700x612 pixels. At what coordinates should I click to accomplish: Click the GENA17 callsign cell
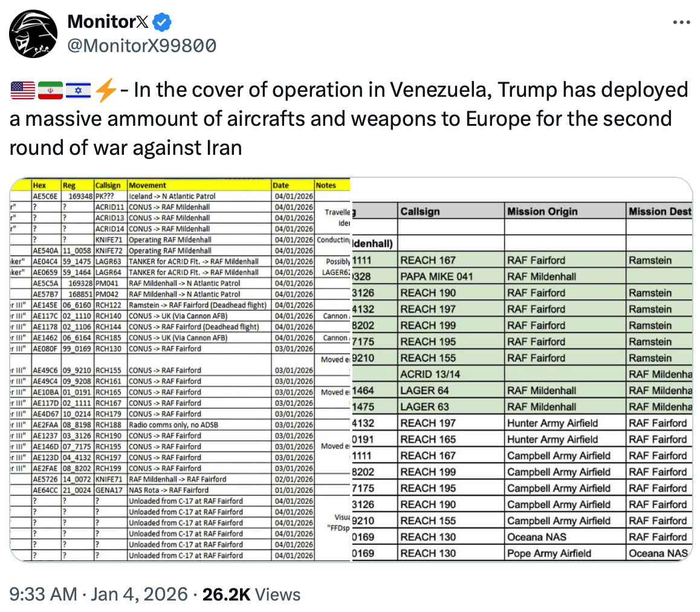click(105, 490)
